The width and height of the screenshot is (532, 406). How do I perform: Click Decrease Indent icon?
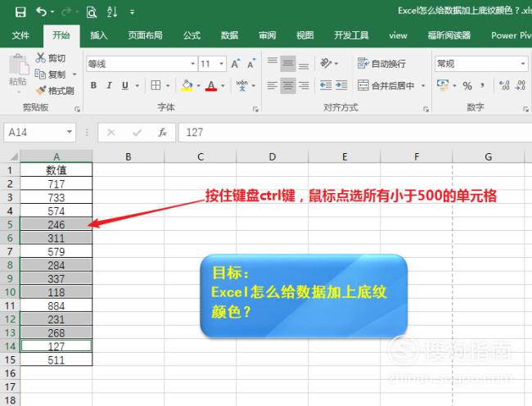(326, 85)
